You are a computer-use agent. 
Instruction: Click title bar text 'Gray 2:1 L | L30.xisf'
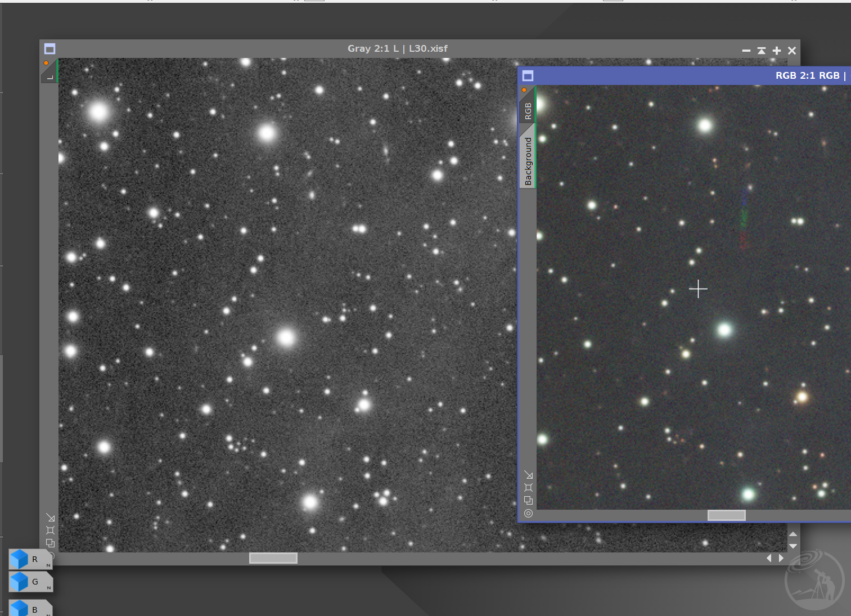tap(398, 48)
